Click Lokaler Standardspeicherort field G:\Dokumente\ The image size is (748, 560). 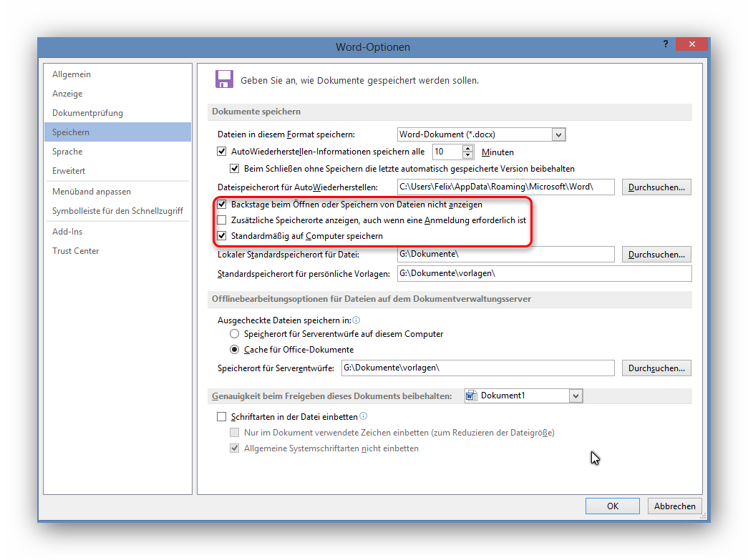pyautogui.click(x=505, y=254)
